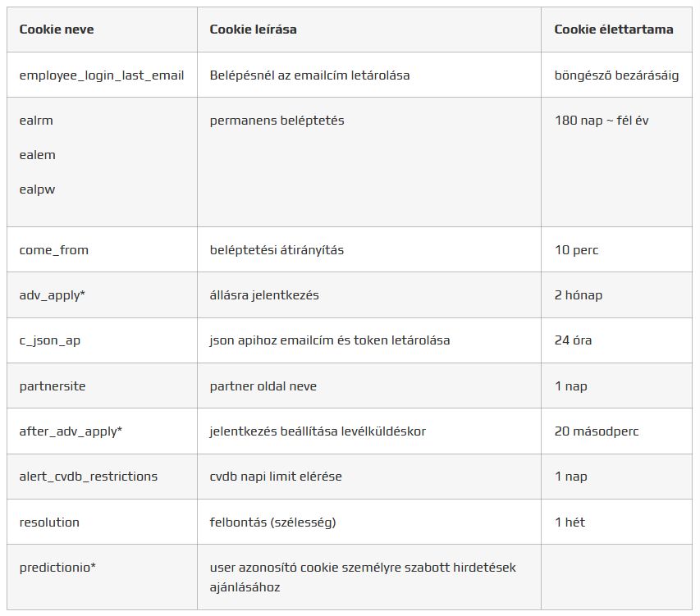Click the "Cookie élettartama" column header
700x616 pixels.
614,30
